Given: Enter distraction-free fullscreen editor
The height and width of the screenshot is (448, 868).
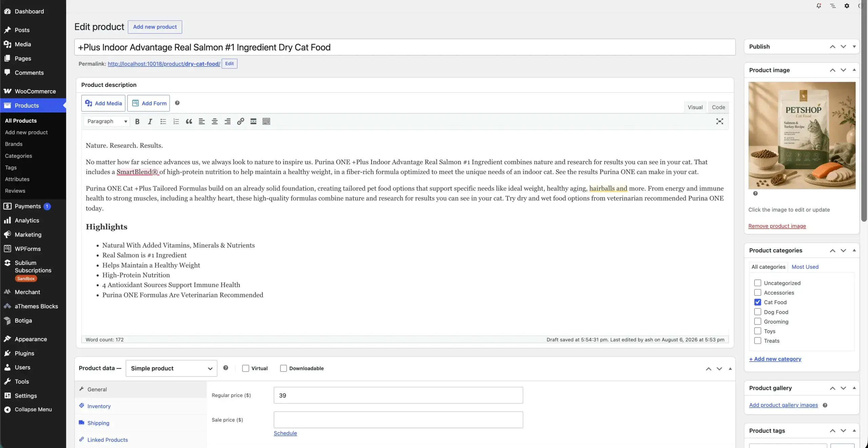Looking at the screenshot, I should click(719, 122).
